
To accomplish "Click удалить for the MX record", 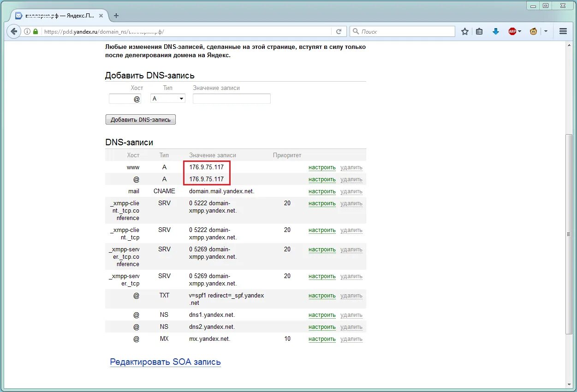I will [x=351, y=339].
